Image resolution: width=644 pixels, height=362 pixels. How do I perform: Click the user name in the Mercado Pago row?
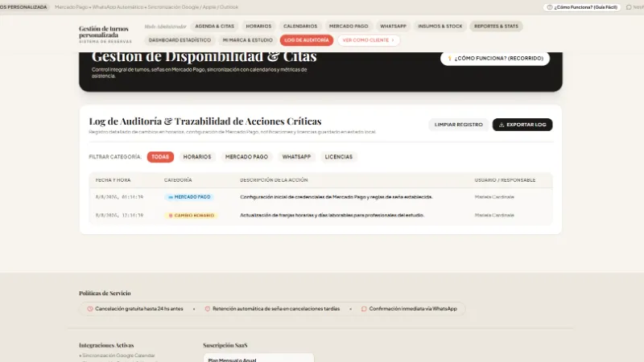pos(494,197)
